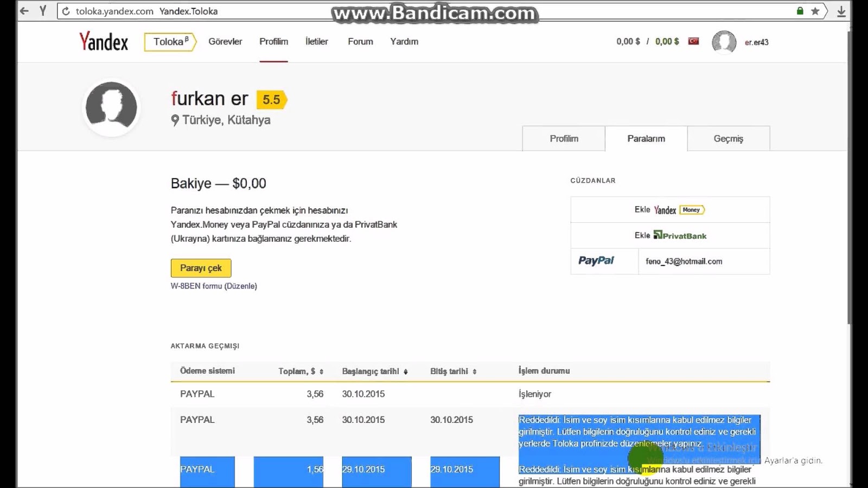Viewport: 868px width, 488px height.
Task: Click the green padlock security icon
Action: point(800,11)
